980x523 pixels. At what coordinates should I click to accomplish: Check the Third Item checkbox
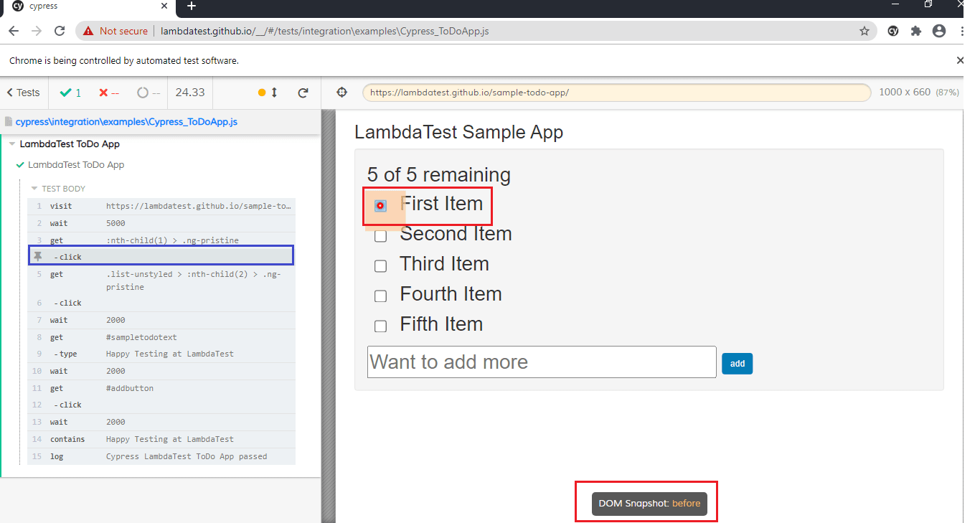click(381, 266)
